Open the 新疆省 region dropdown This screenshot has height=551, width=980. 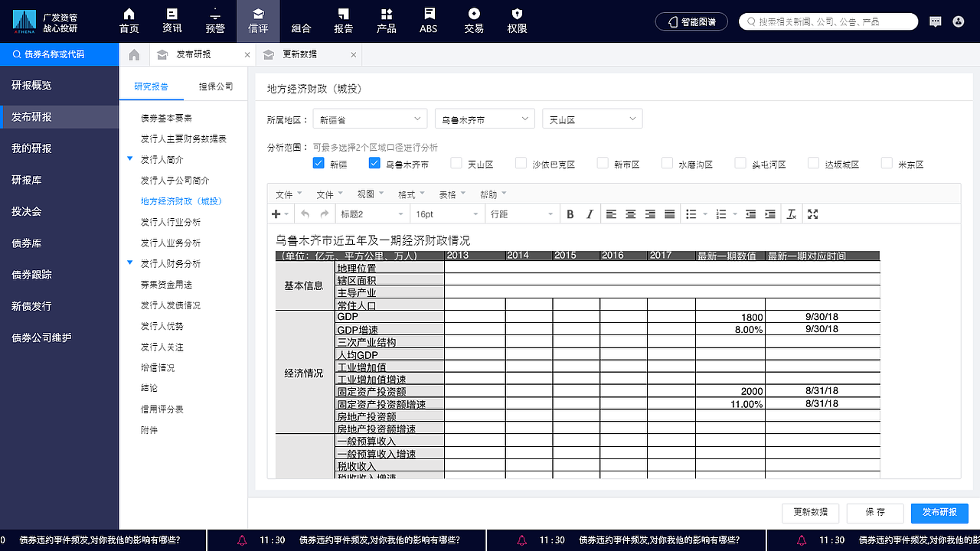[x=370, y=119]
